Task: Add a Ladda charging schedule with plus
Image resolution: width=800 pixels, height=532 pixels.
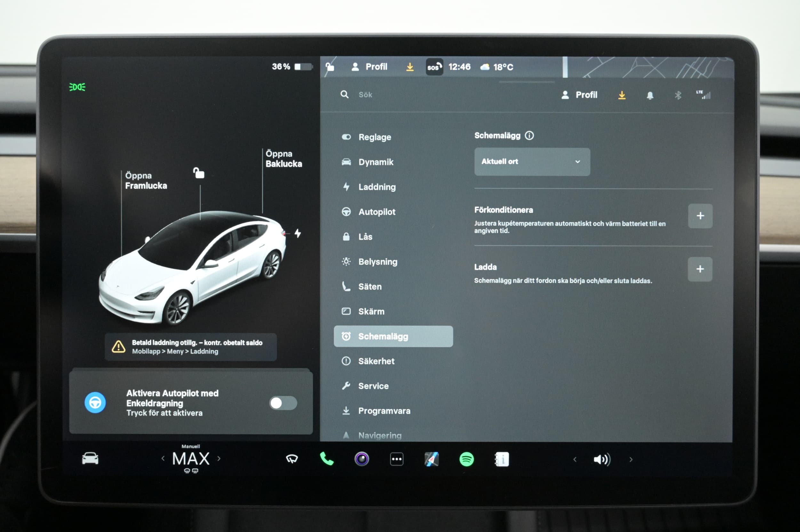Action: tap(700, 269)
